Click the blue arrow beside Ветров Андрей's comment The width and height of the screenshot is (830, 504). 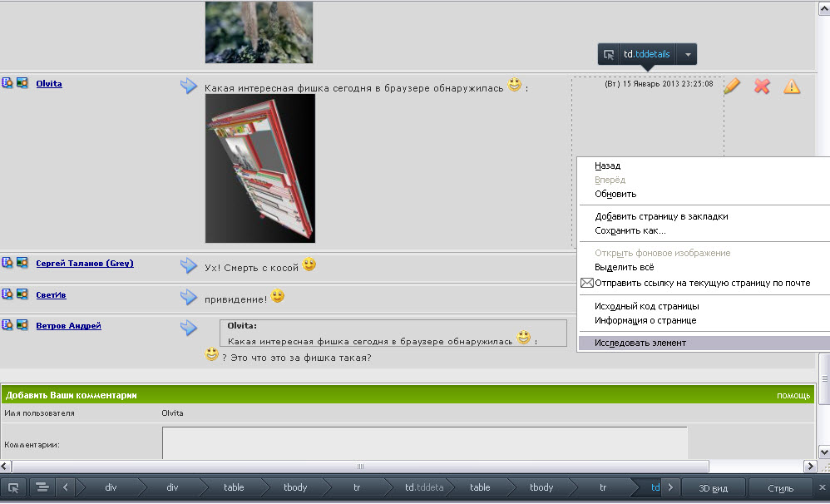pyautogui.click(x=189, y=328)
